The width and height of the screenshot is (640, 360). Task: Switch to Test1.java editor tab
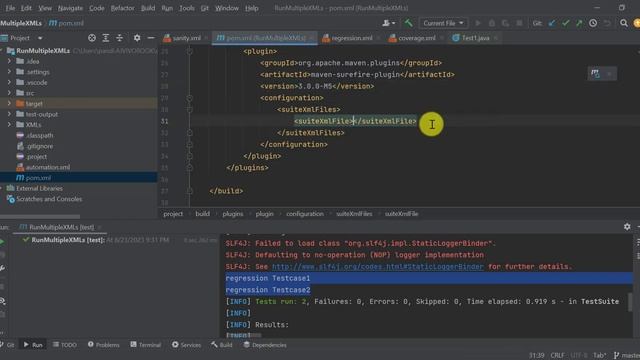(x=475, y=38)
